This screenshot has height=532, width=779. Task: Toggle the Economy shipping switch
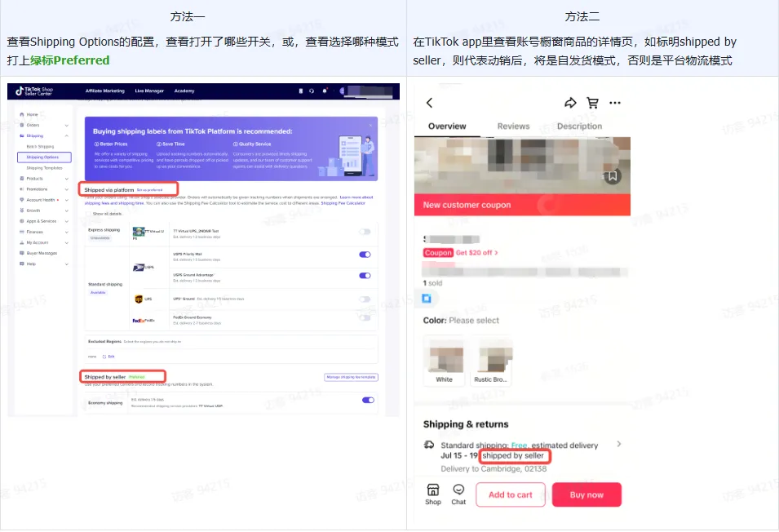point(368,401)
